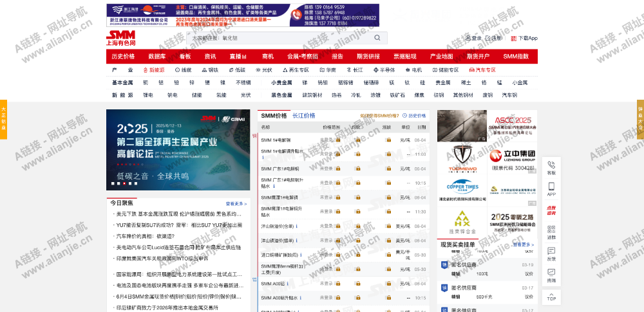This screenshot has height=312, width=644.
Task: Switch to the 长江价格 tab
Action: [304, 116]
